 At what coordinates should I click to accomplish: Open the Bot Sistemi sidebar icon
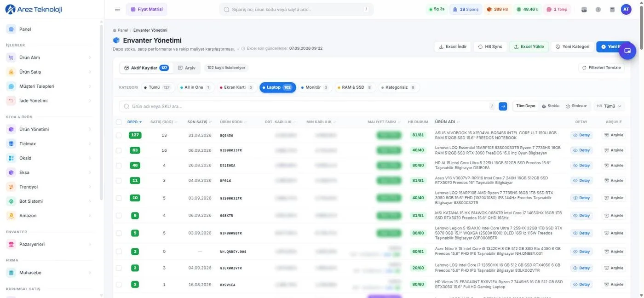(11, 201)
